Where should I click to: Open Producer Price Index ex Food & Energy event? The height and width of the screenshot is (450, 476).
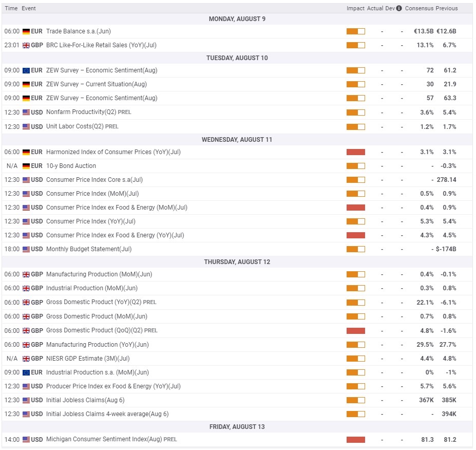(x=113, y=386)
